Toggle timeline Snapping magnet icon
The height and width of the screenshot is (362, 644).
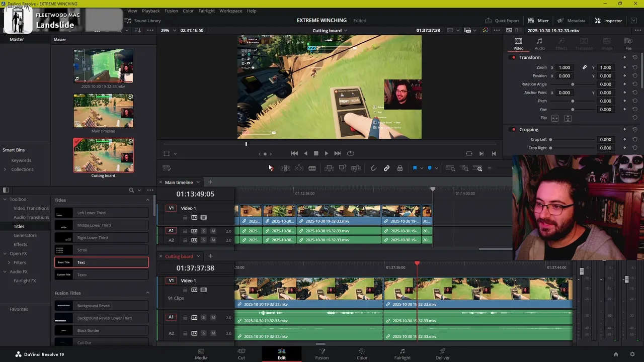[x=373, y=168]
